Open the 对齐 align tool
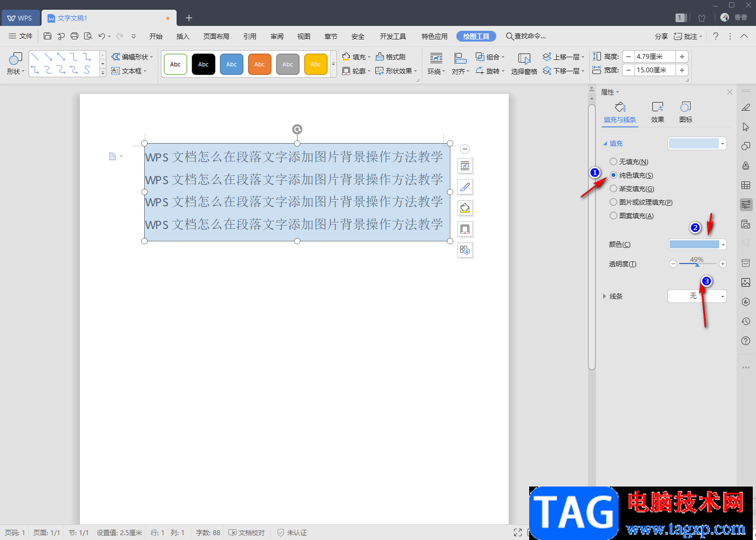Image resolution: width=756 pixels, height=540 pixels. coord(461,63)
